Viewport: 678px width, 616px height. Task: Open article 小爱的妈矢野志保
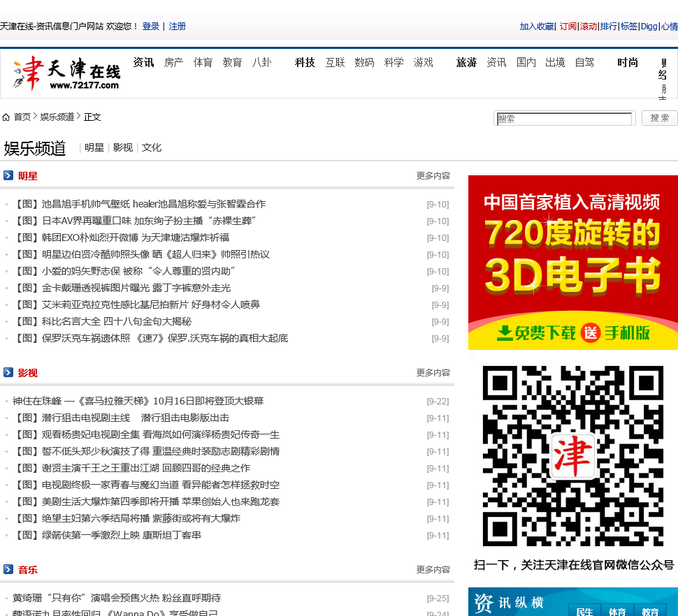point(124,271)
